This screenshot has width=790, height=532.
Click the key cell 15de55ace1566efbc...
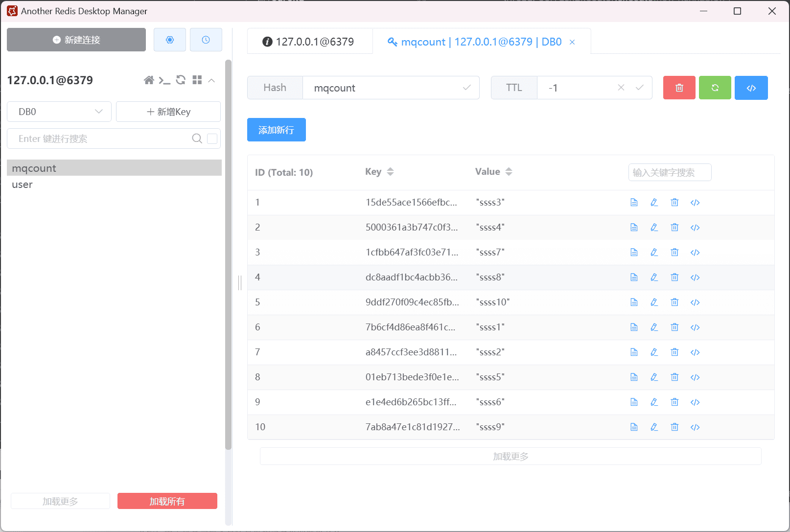pos(411,202)
